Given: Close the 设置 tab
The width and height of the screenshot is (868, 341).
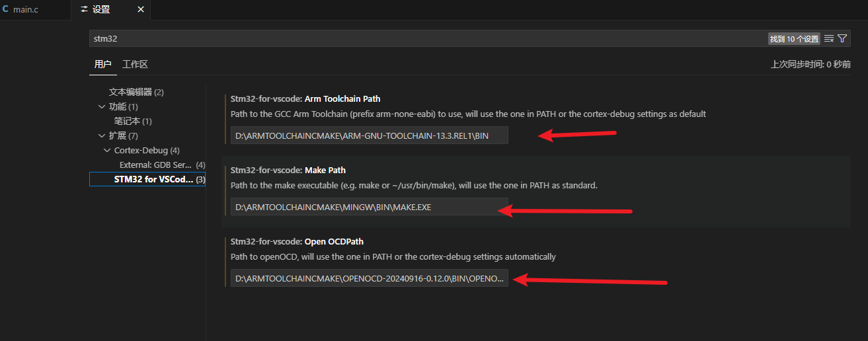Looking at the screenshot, I should (x=141, y=10).
